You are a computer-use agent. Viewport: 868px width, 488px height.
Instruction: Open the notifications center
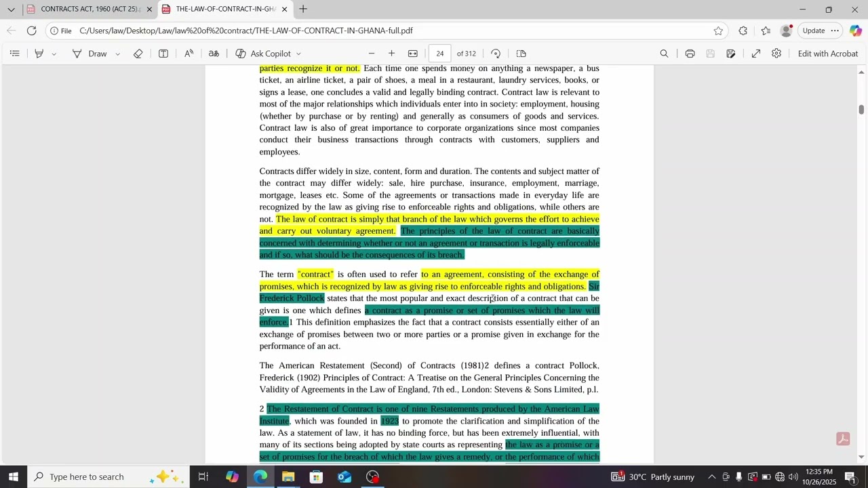coord(850,476)
